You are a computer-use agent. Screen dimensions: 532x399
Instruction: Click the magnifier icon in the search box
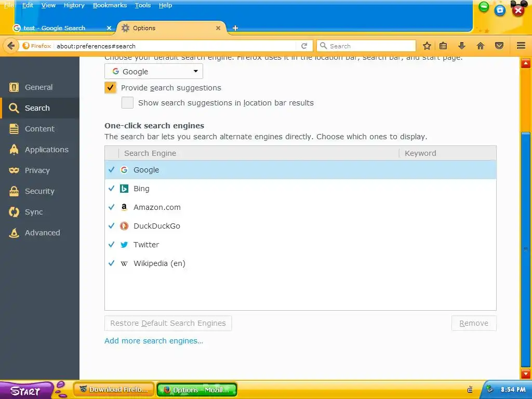coord(323,46)
